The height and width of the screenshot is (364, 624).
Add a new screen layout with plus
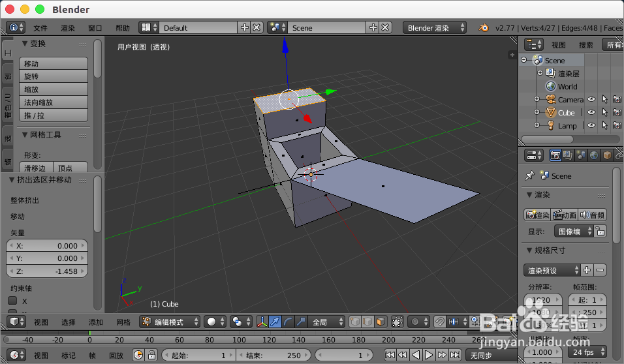244,27
